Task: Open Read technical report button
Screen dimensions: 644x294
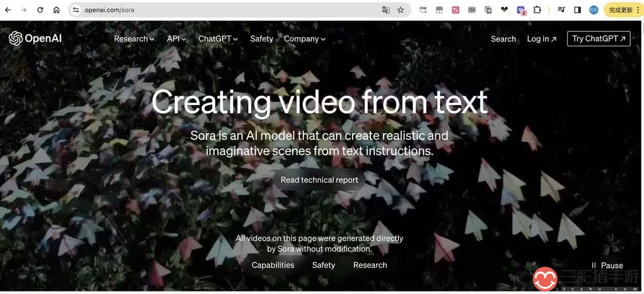Action: pyautogui.click(x=319, y=180)
